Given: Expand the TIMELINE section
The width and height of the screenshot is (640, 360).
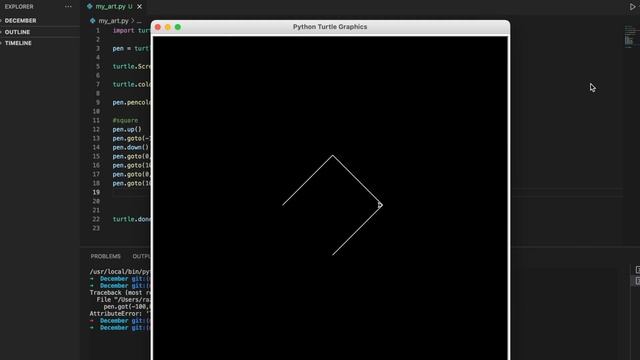Looking at the screenshot, I should [x=18, y=43].
